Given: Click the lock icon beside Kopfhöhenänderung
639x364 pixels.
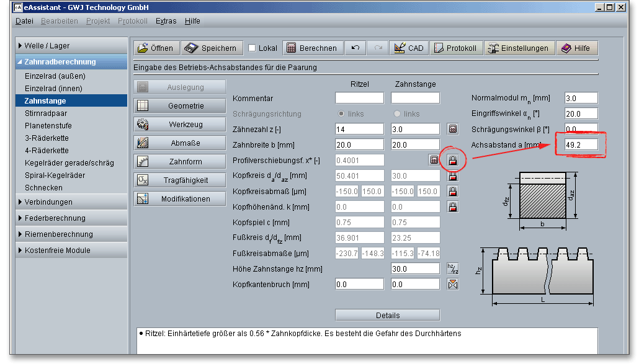Looking at the screenshot, I should click(x=453, y=206).
